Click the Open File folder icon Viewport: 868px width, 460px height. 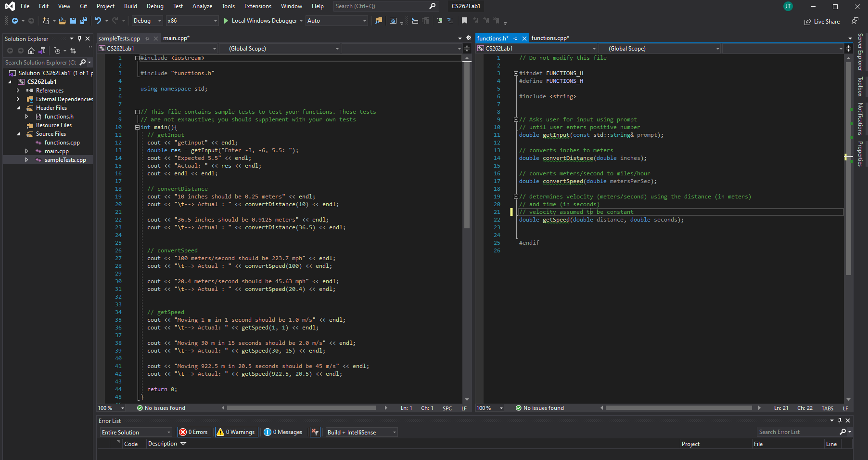tap(63, 21)
